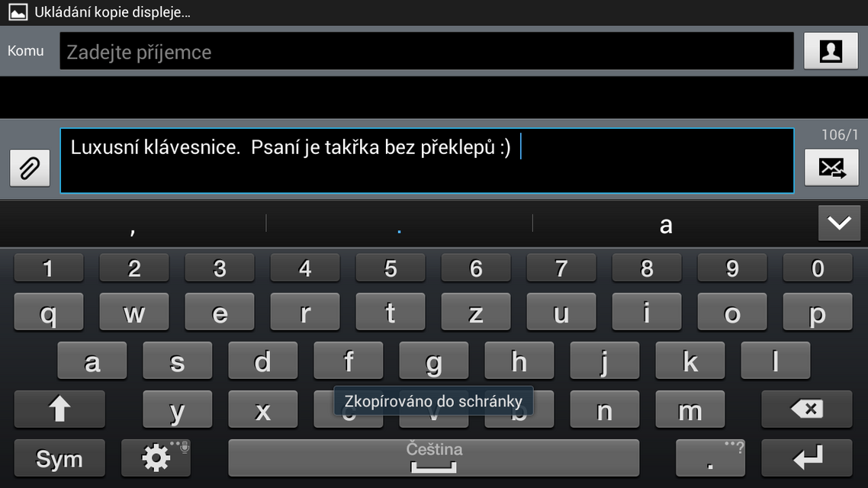This screenshot has height=488, width=868.
Task: Select the 'a' word suggestion
Action: point(666,224)
